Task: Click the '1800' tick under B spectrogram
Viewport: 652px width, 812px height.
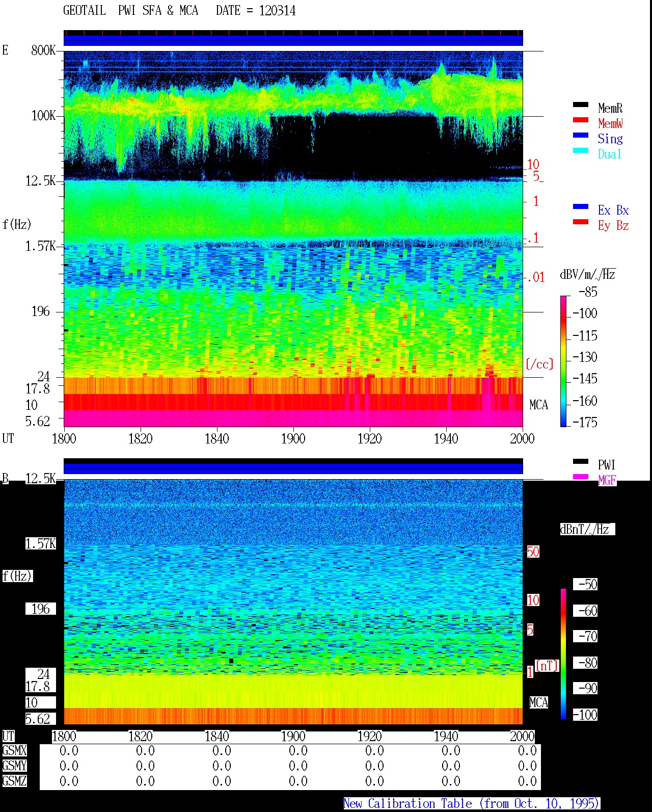Action: click(64, 737)
